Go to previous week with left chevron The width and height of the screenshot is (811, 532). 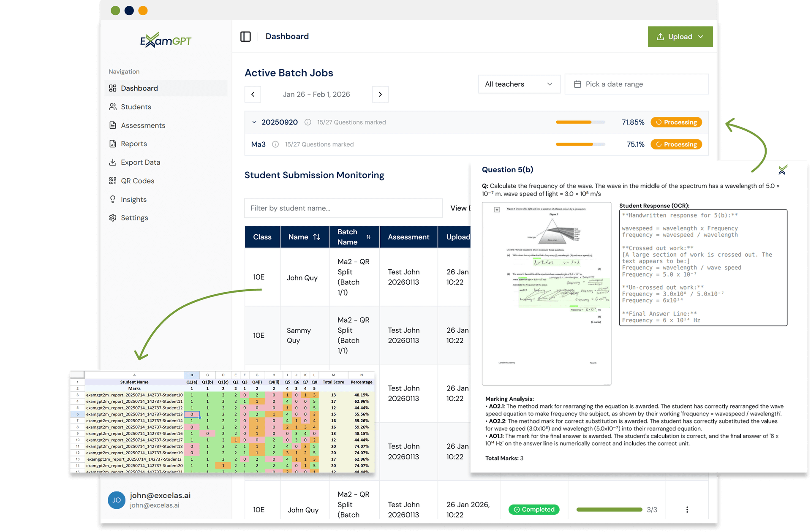click(x=253, y=95)
